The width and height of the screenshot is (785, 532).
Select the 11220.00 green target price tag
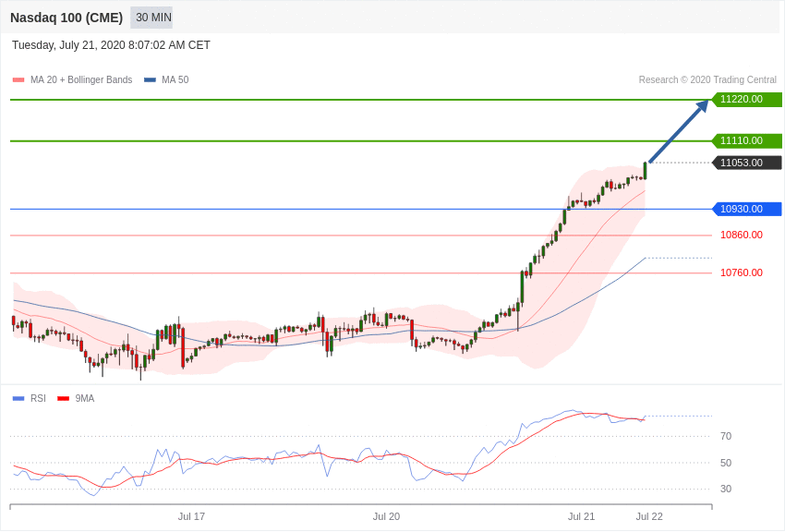pos(746,99)
